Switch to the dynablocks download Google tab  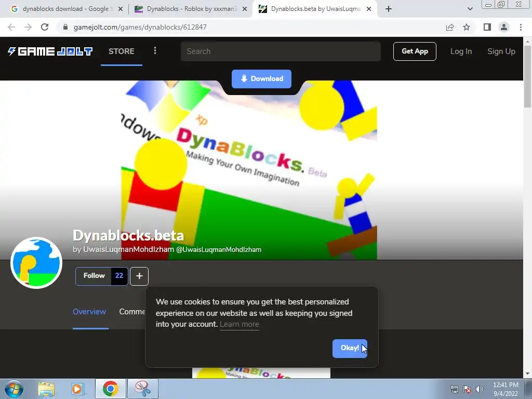tap(67, 9)
